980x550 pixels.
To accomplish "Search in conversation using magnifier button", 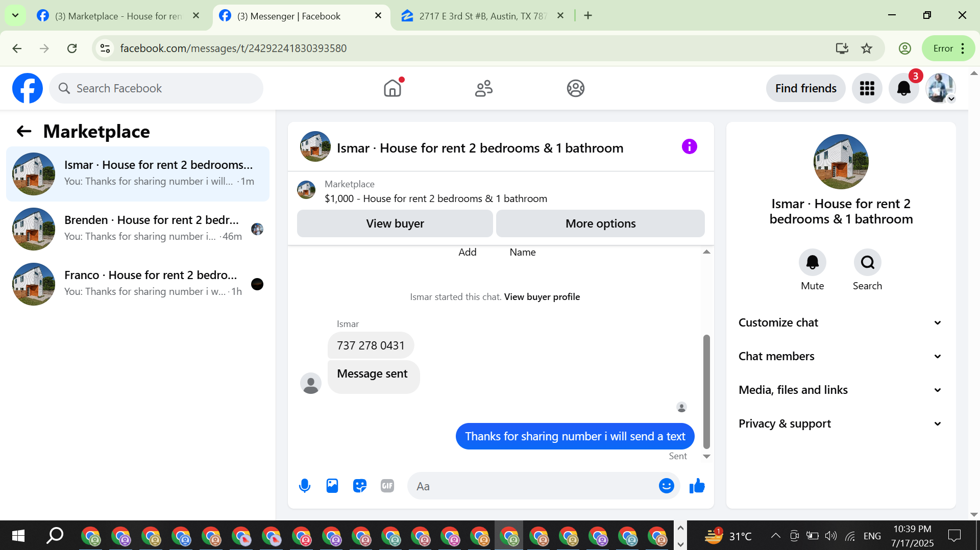I will click(x=867, y=262).
